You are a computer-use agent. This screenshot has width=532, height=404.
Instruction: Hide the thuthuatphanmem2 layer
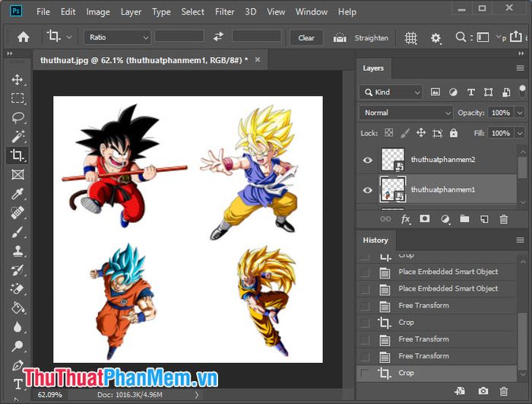tap(367, 160)
